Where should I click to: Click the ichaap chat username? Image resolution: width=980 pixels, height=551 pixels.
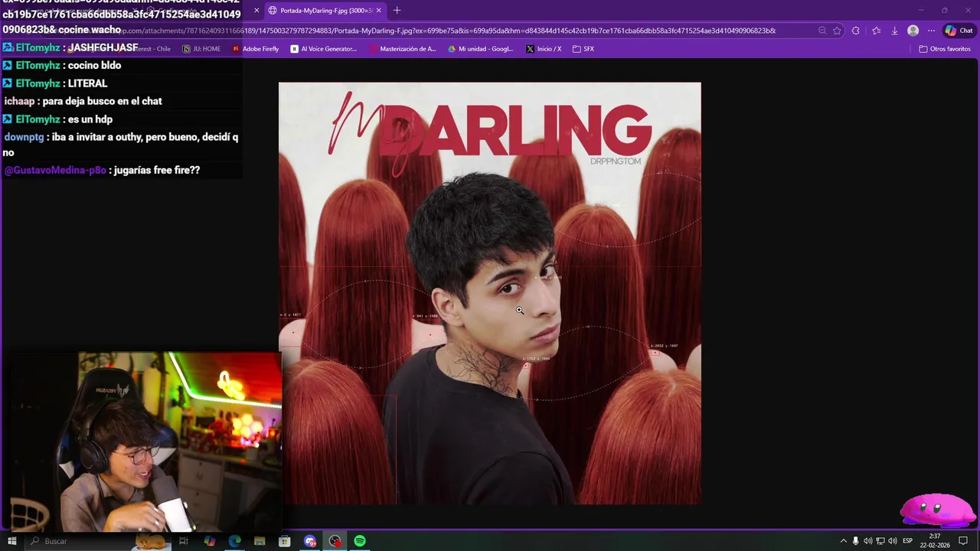coord(19,101)
